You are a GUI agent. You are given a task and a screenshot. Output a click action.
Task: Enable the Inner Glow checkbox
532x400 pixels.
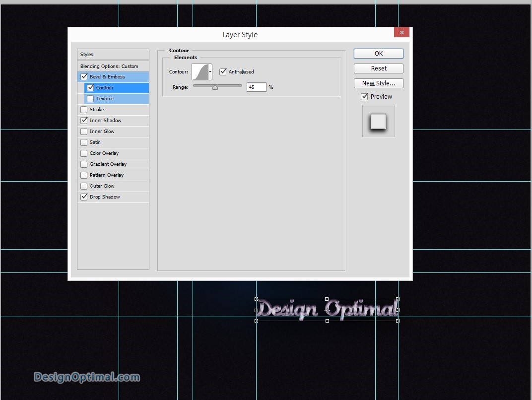tap(84, 132)
